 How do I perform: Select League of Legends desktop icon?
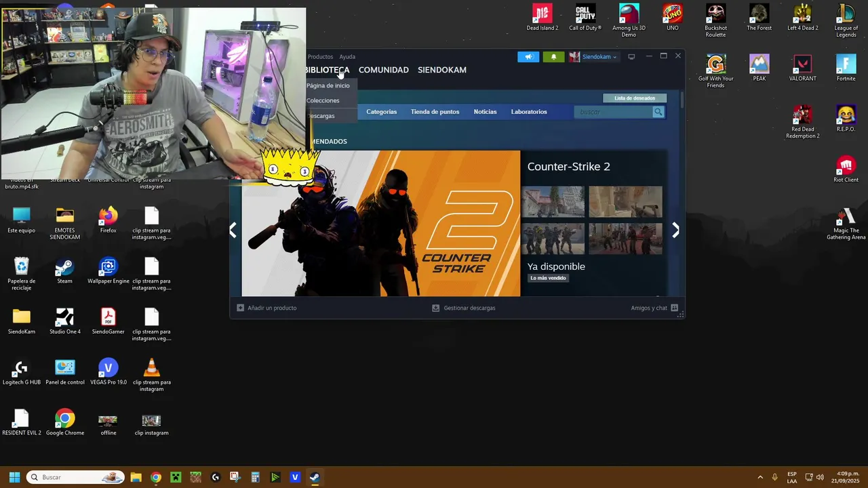(x=846, y=20)
